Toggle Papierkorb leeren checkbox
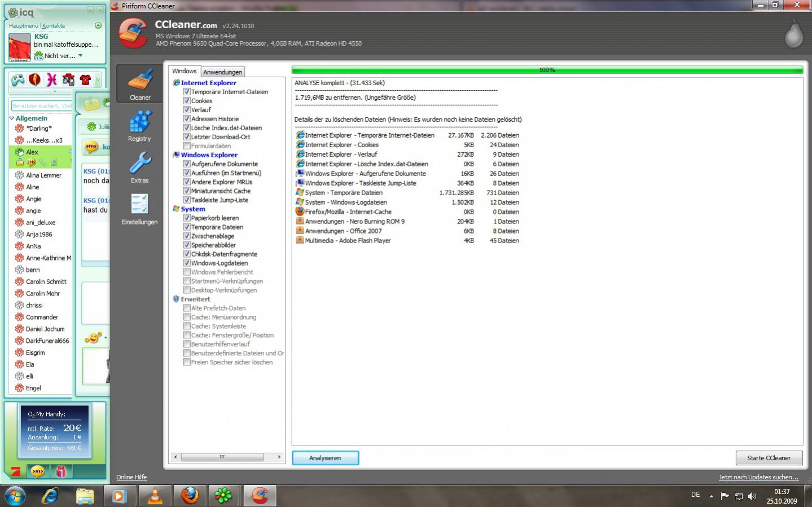This screenshot has height=507, width=812. point(187,218)
